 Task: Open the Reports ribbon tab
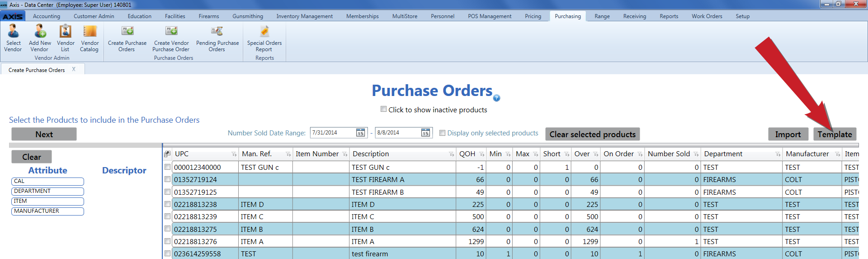(x=669, y=16)
